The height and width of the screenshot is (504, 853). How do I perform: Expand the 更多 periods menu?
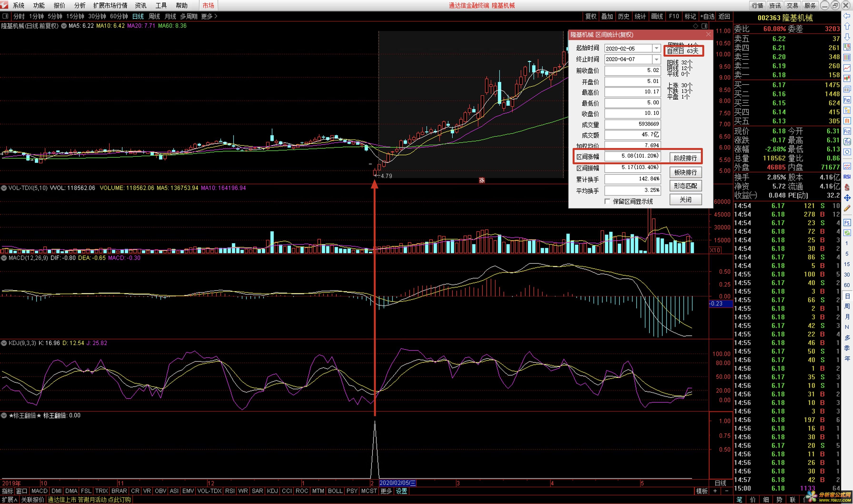[209, 16]
